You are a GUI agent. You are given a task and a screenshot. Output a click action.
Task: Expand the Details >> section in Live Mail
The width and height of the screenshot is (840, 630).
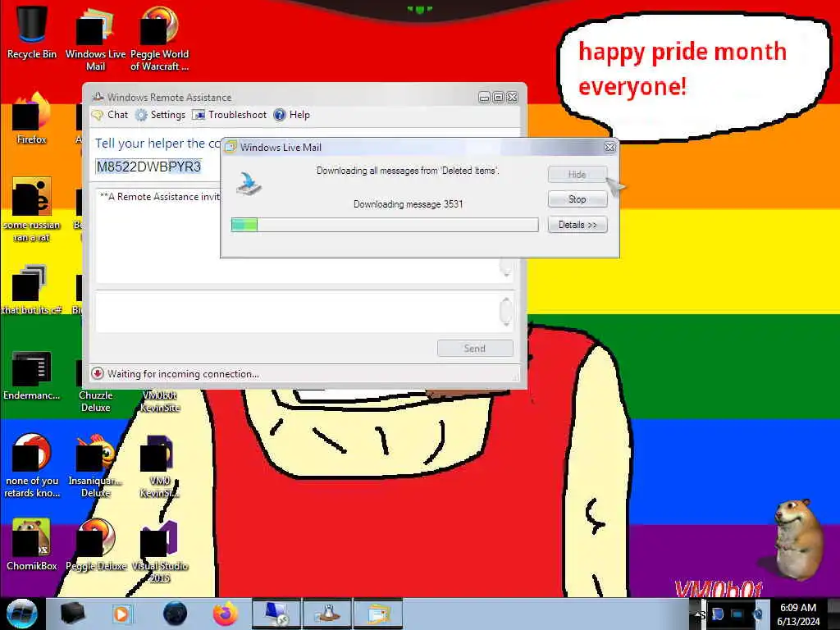point(577,225)
